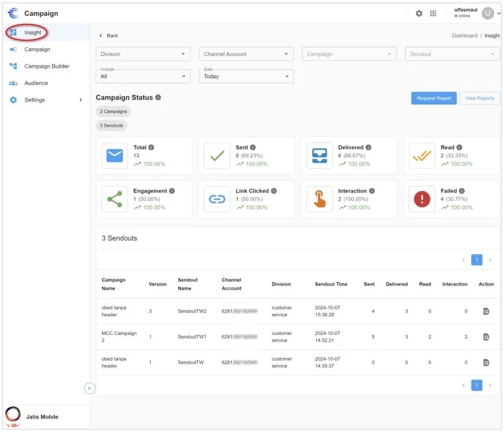Screen dimensions: 504x432
Task: Open the Audience sidebar menu item
Action: click(x=36, y=83)
